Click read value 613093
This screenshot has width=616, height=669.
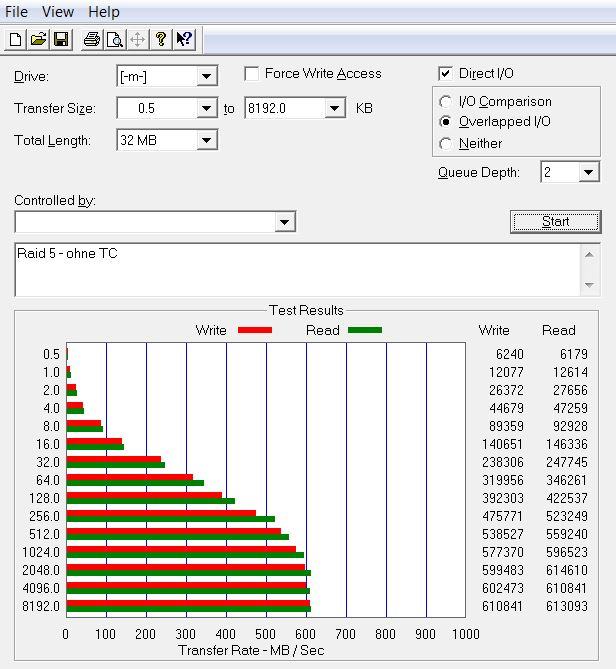(x=567, y=606)
